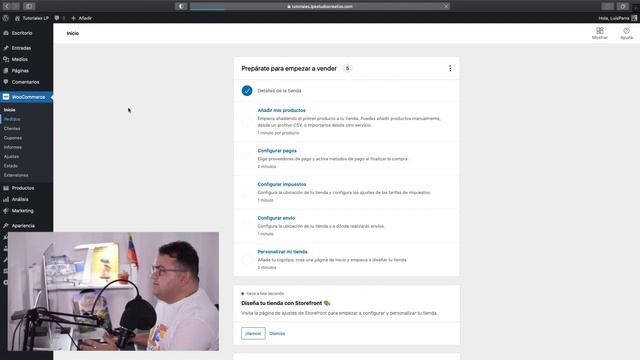640x360 pixels.
Task: Toggle the browser sidebar button
Action: coord(29,6)
